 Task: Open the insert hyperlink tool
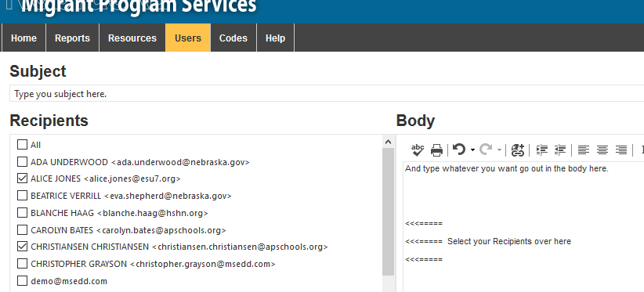pyautogui.click(x=518, y=150)
